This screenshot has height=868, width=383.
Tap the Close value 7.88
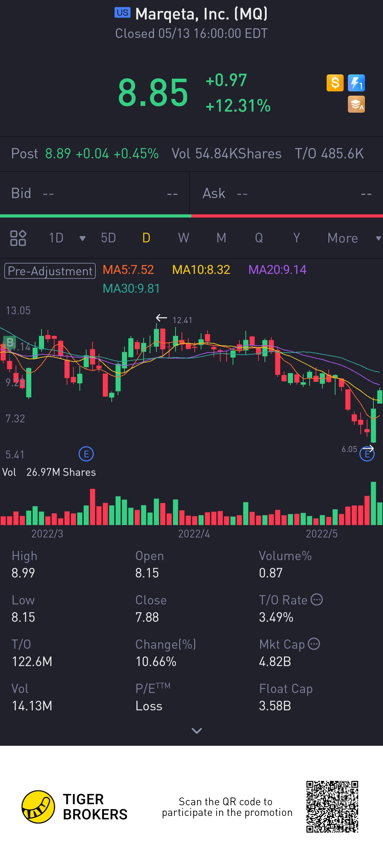[147, 617]
